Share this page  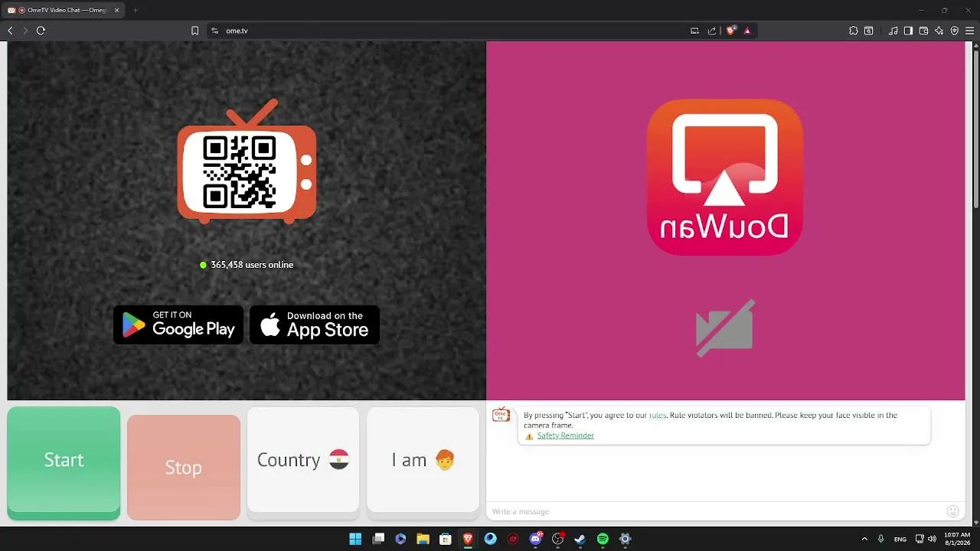point(712,31)
